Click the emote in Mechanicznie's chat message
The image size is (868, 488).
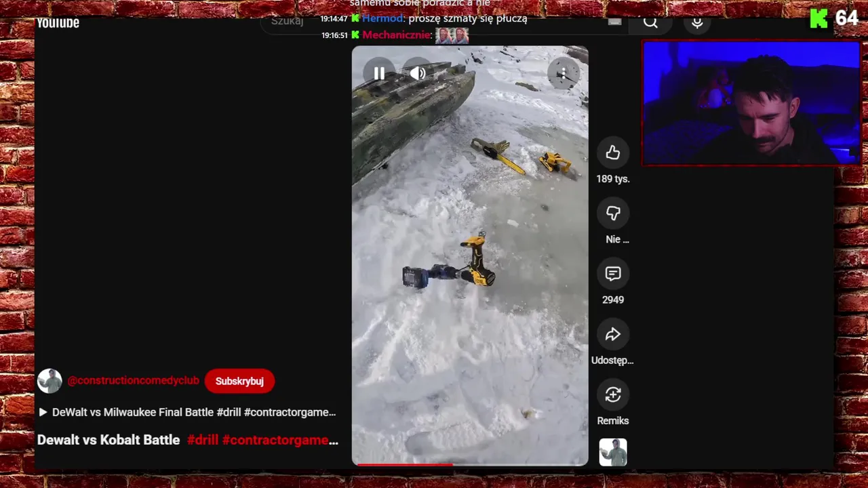click(x=452, y=35)
